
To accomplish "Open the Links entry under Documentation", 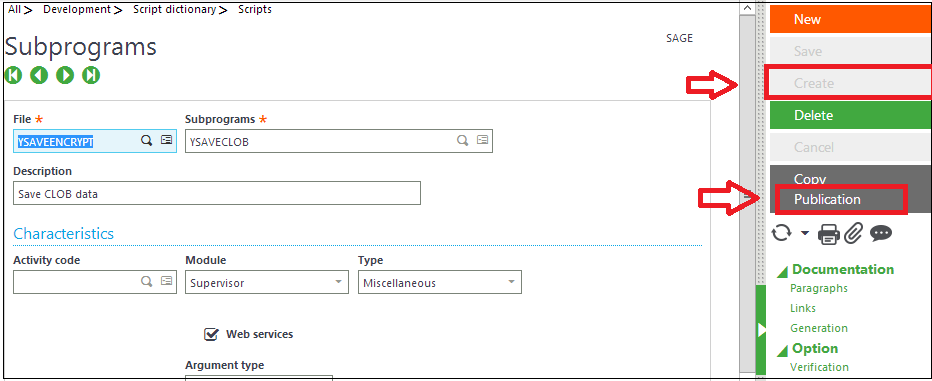I will [802, 308].
